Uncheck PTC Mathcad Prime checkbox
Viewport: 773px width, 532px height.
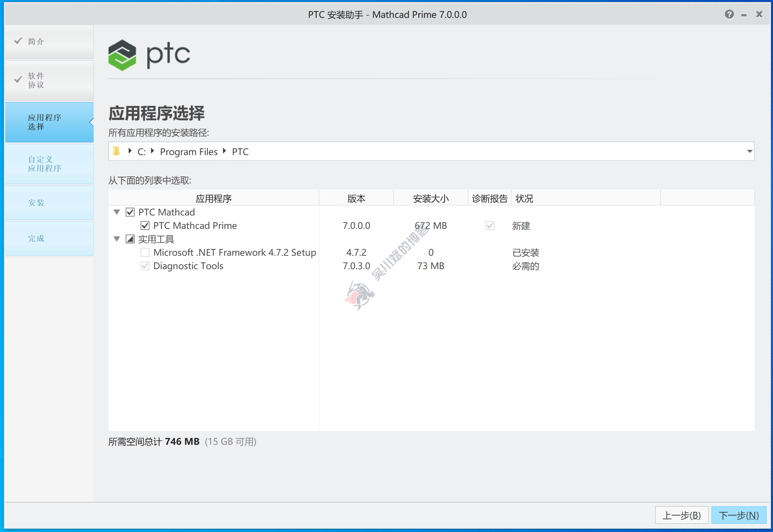145,226
